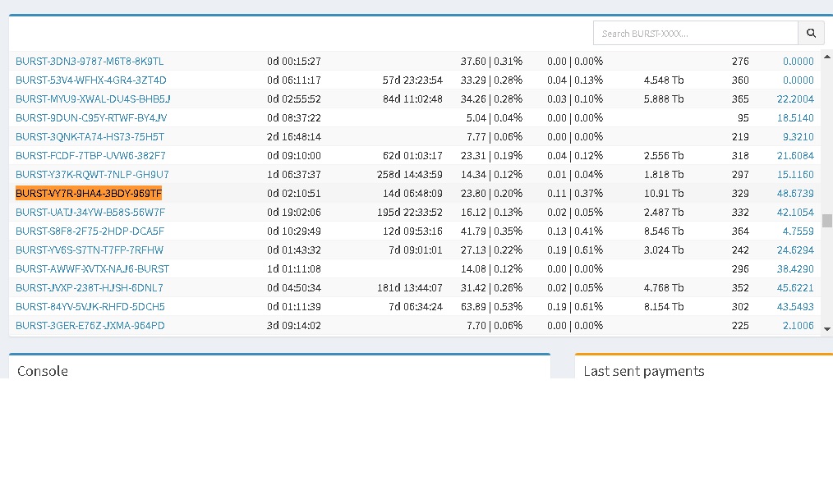Open account BURST-FCDF-7TBP-UVW6-382F7
The image size is (833, 504).
[91, 156]
